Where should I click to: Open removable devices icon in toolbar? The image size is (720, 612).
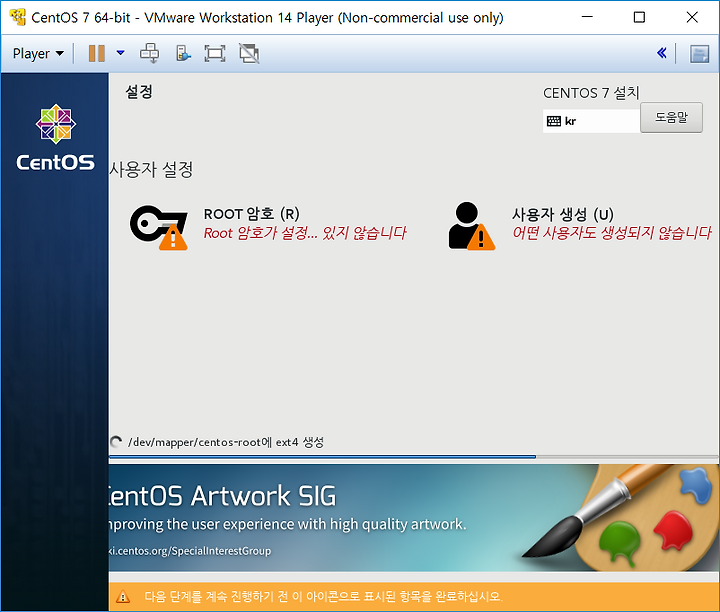(183, 54)
